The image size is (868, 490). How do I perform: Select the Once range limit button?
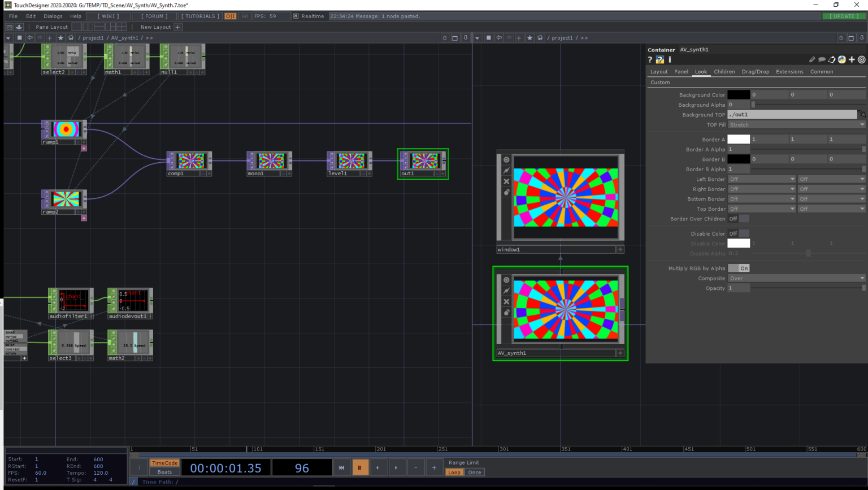pos(475,472)
